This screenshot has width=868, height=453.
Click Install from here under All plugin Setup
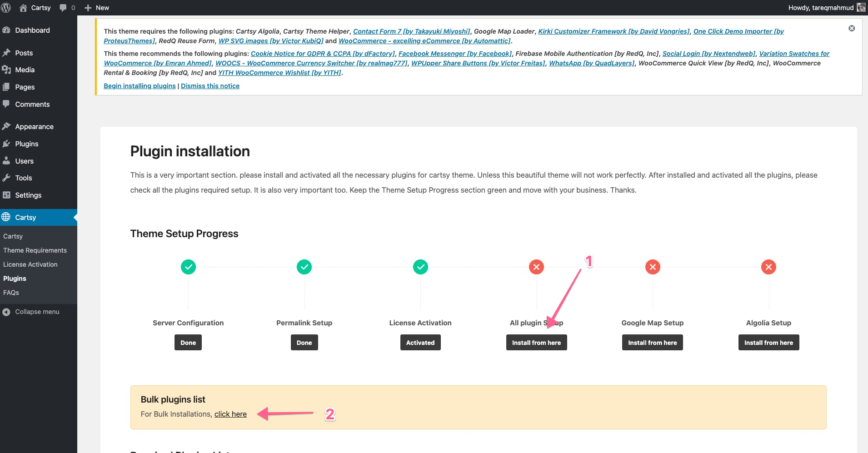pos(537,343)
